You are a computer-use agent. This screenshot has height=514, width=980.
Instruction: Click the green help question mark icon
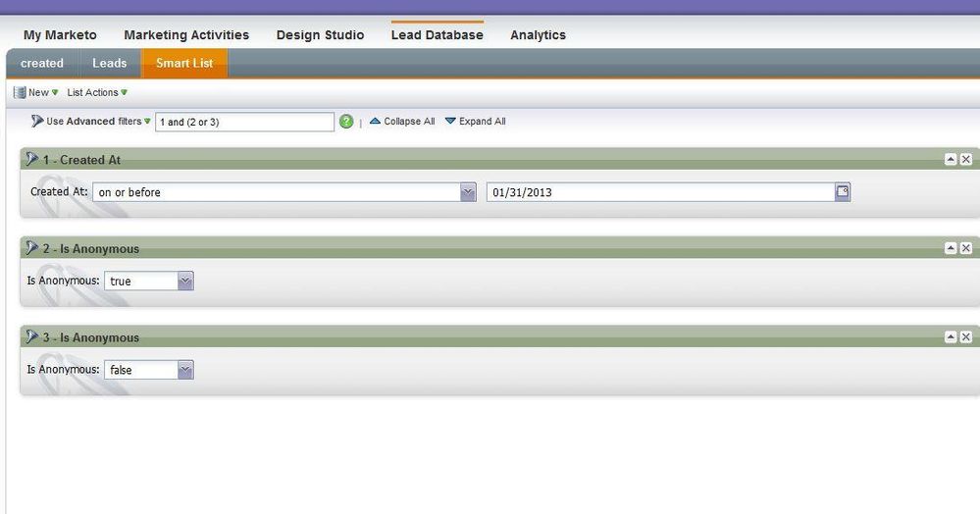[346, 122]
